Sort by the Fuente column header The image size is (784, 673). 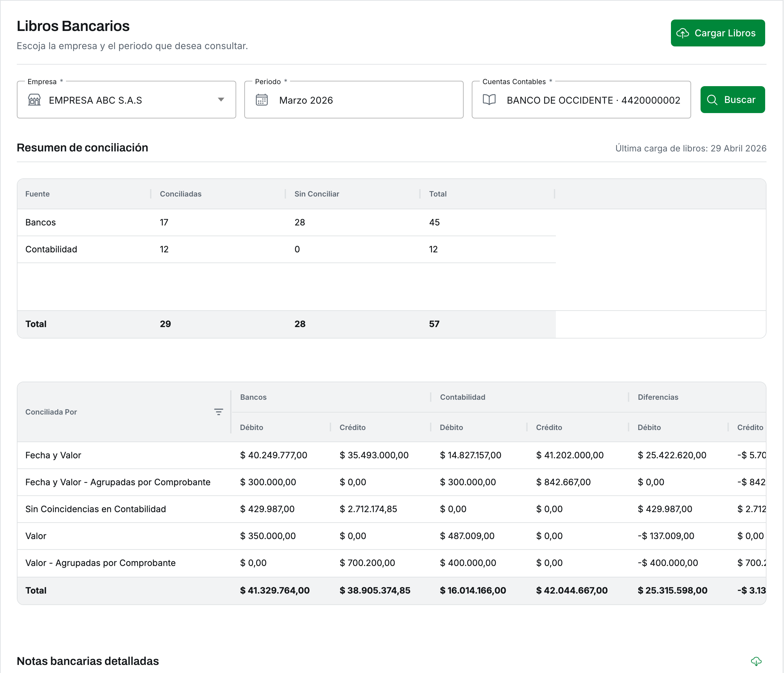click(x=37, y=194)
